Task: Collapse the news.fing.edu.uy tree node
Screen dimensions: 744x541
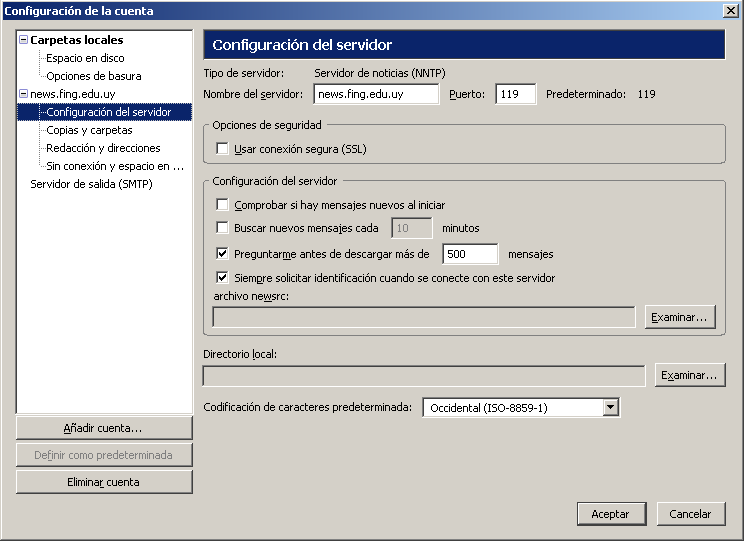Action: 23,94
